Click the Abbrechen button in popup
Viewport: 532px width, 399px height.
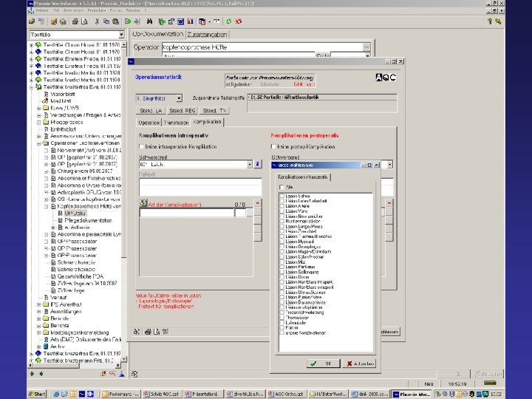pyautogui.click(x=359, y=364)
